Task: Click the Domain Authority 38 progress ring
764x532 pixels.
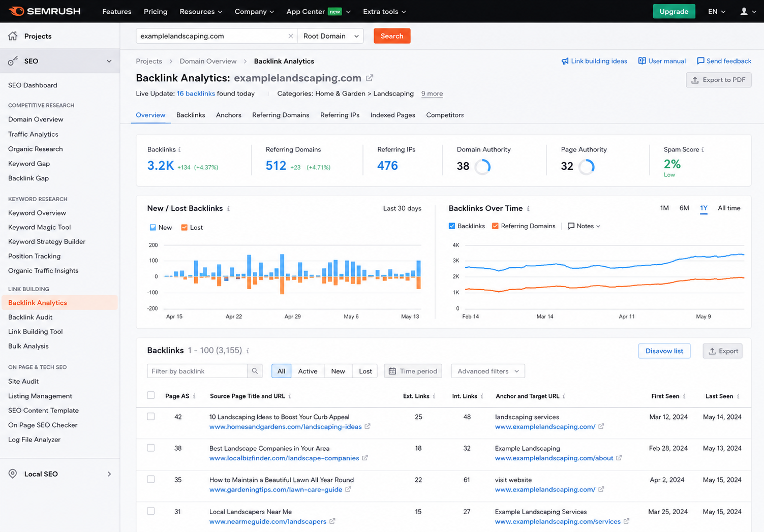Action: [x=482, y=167]
